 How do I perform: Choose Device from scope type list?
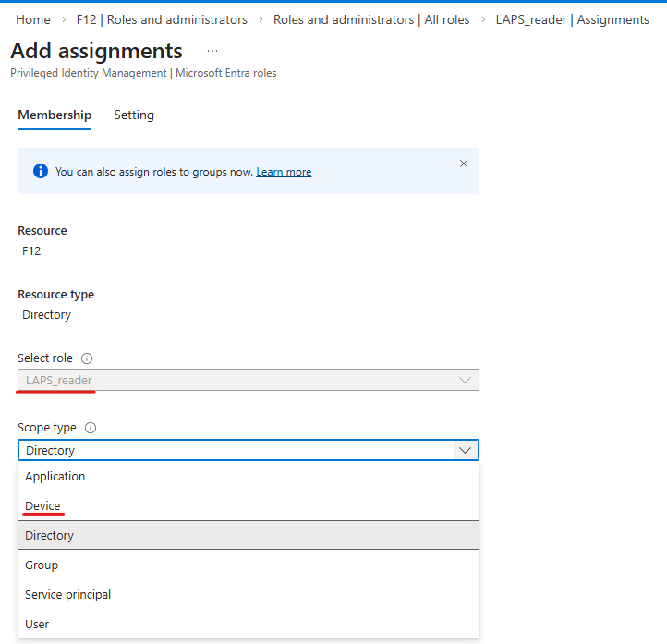point(42,506)
